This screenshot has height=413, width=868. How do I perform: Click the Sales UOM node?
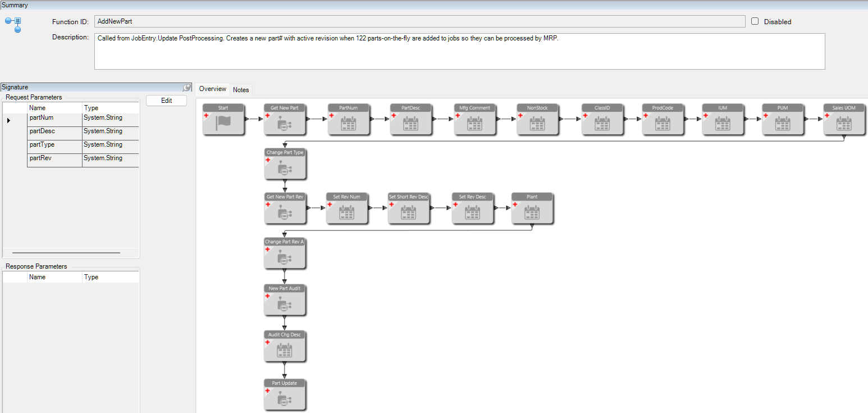[844, 119]
